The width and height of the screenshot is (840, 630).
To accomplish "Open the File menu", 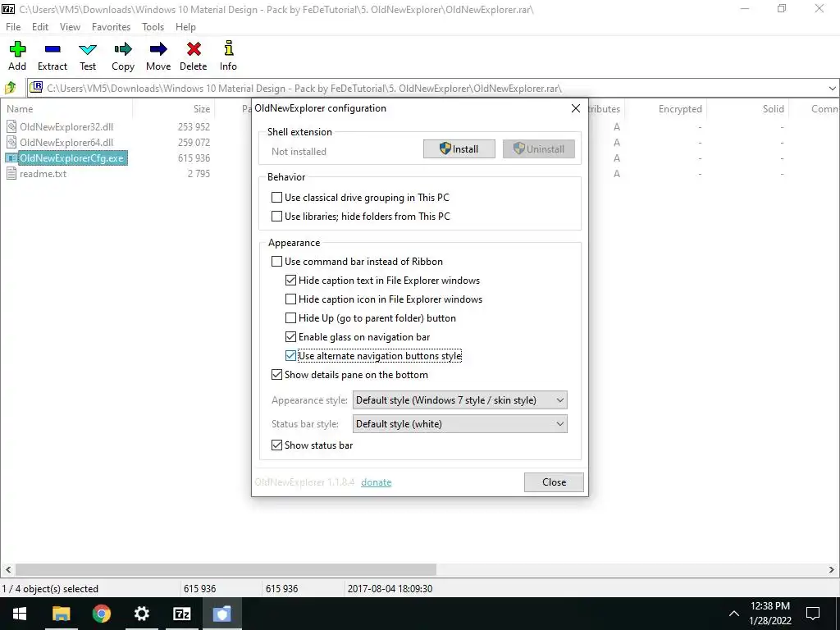I will click(x=13, y=27).
